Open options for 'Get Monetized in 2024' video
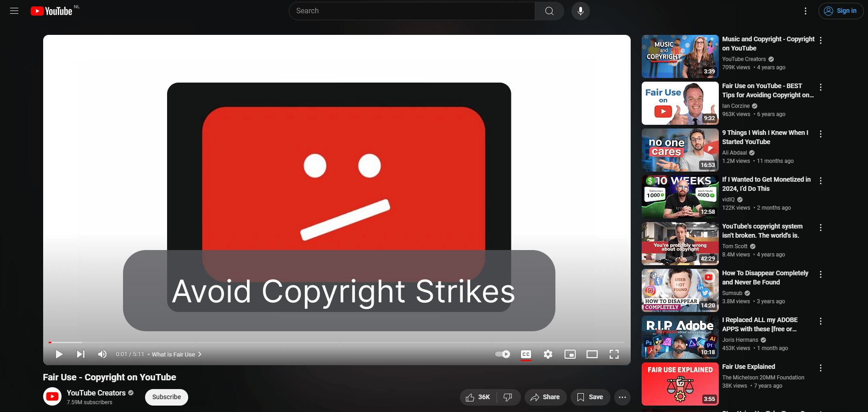This screenshot has height=412, width=868. pos(821,181)
